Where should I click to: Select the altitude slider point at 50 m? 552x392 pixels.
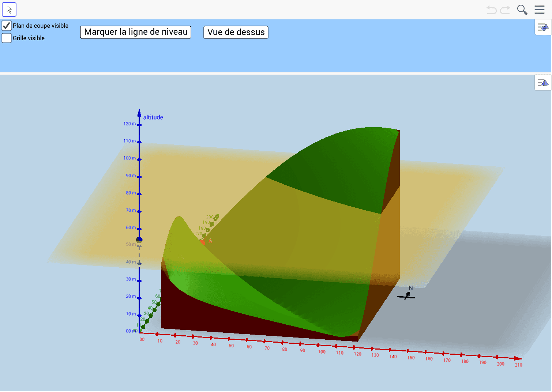139,240
